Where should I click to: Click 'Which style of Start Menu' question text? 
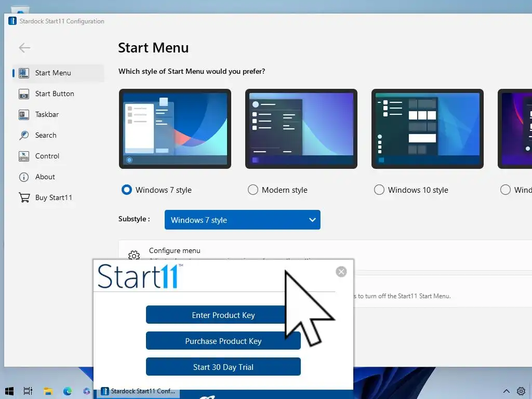click(192, 71)
